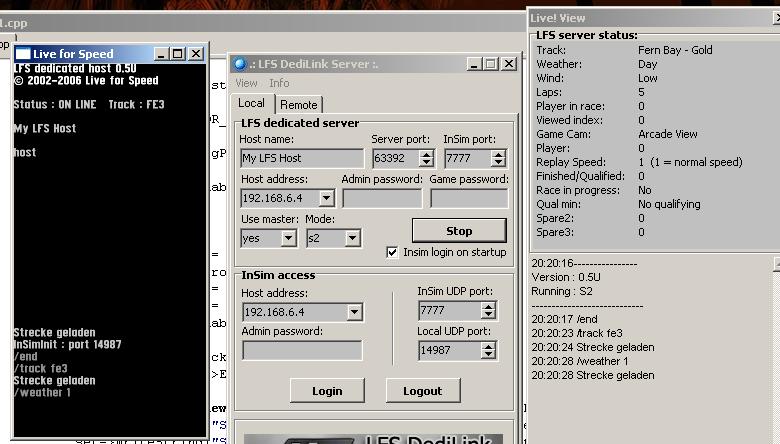Decrease the Local UDP port value
780x444 pixels.
pos(488,355)
